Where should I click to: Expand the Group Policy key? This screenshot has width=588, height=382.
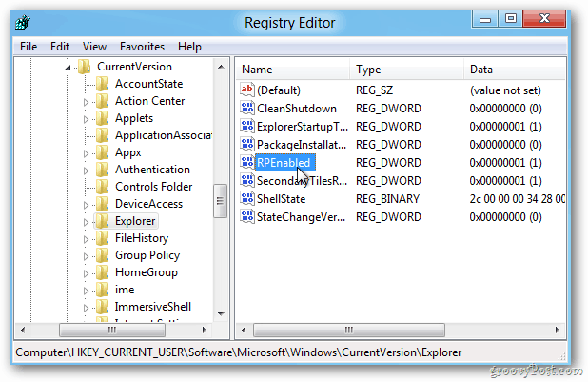point(86,256)
